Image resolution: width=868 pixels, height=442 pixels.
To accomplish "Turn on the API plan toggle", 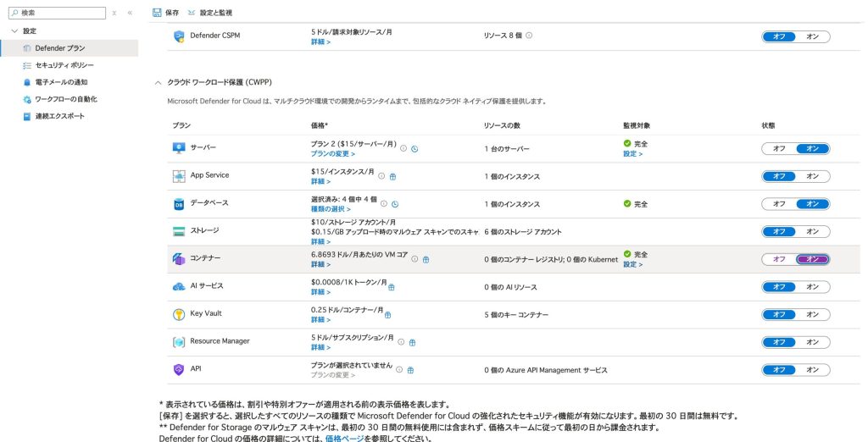I will [812, 369].
